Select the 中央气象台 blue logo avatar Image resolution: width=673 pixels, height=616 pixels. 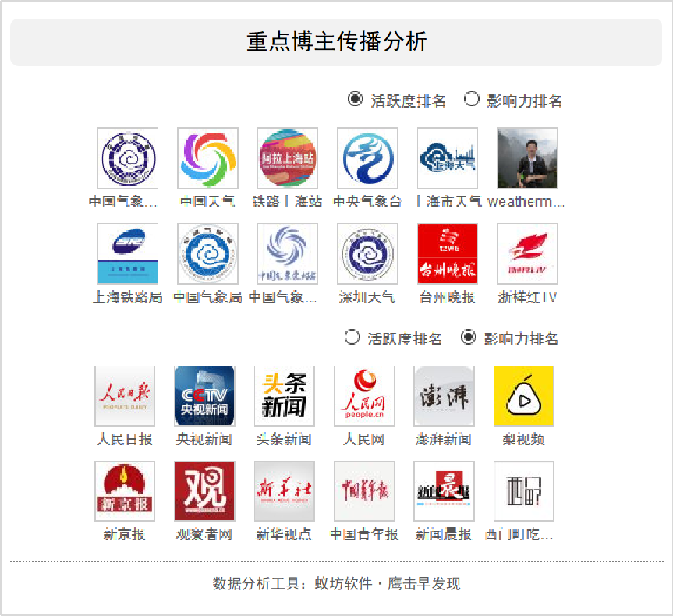367,158
